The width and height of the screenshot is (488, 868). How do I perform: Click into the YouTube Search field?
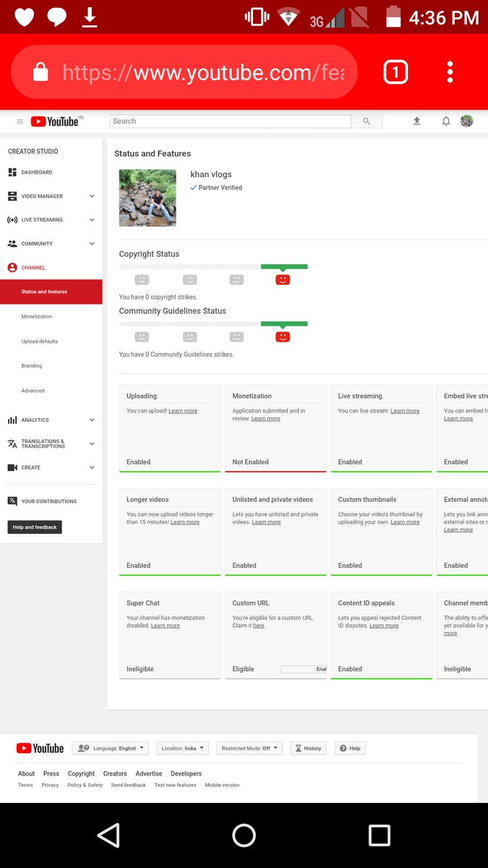(x=230, y=122)
